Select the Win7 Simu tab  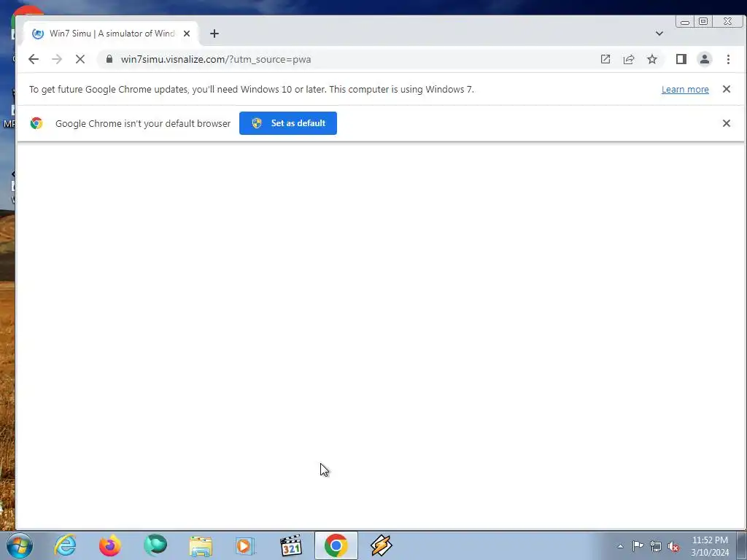tap(111, 34)
